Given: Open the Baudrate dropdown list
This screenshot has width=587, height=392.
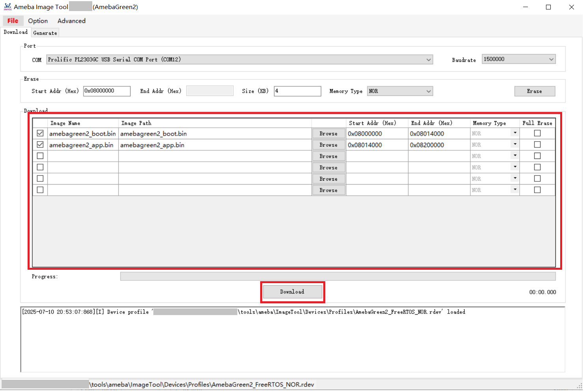Looking at the screenshot, I should 551,59.
